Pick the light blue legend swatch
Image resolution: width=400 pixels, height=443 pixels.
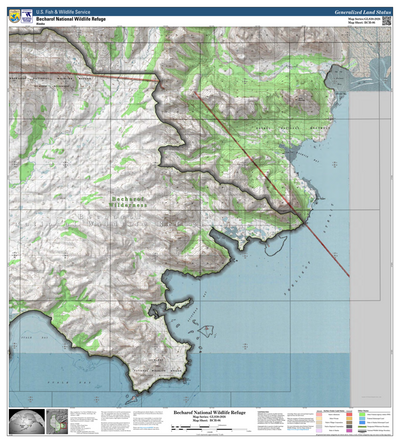[x=362, y=418]
